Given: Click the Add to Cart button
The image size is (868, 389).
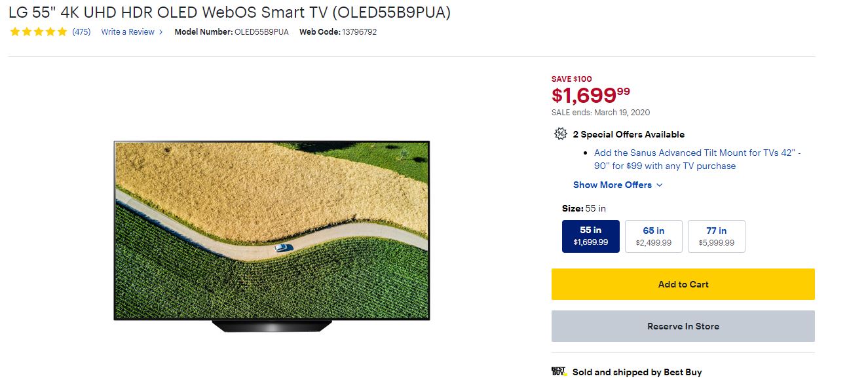Looking at the screenshot, I should (x=683, y=284).
